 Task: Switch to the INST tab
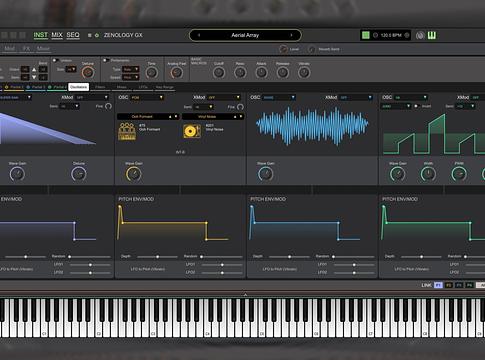[40, 35]
